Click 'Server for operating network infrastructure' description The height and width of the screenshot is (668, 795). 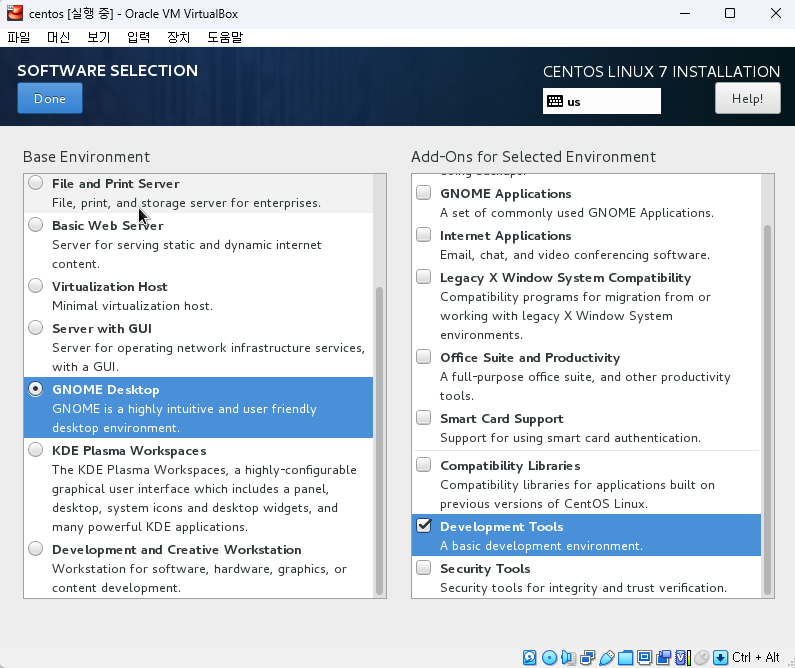point(208,357)
